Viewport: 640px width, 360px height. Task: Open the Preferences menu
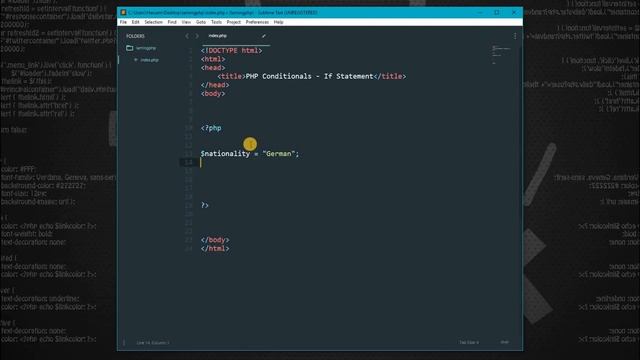click(257, 22)
